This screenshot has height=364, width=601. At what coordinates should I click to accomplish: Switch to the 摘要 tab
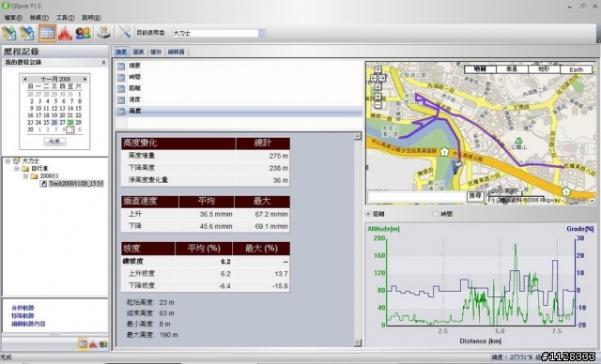pyautogui.click(x=121, y=52)
